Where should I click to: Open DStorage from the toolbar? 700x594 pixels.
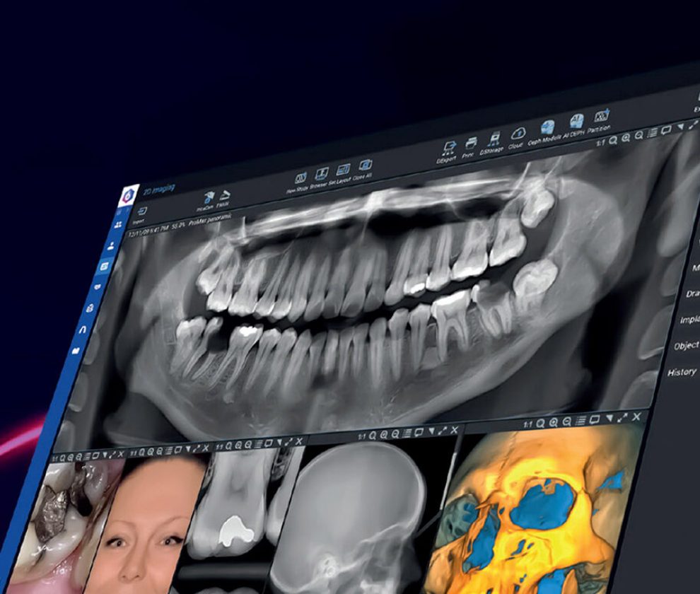pos(493,139)
